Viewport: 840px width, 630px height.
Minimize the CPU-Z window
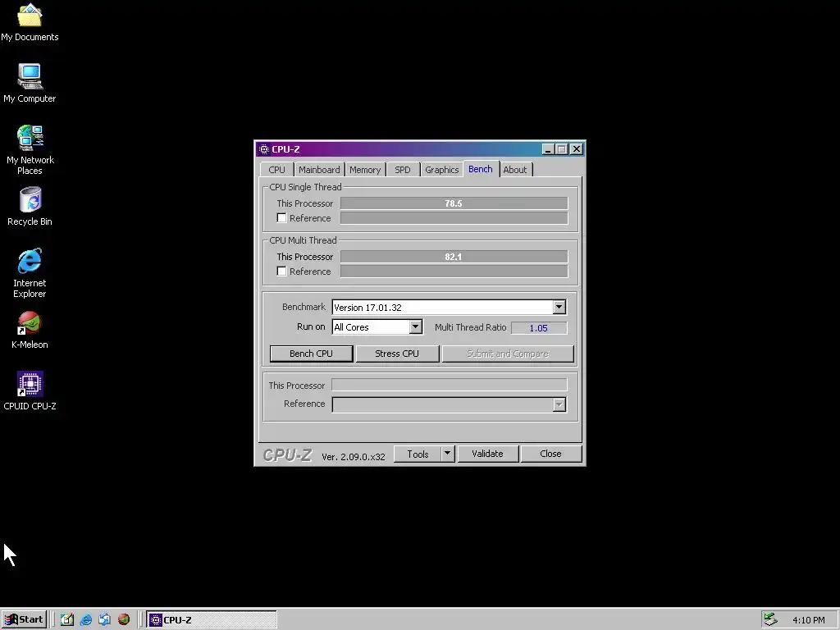coord(547,149)
